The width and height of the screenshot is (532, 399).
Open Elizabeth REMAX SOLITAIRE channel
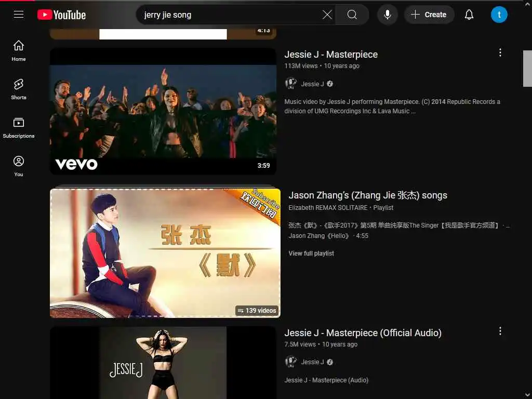point(328,208)
